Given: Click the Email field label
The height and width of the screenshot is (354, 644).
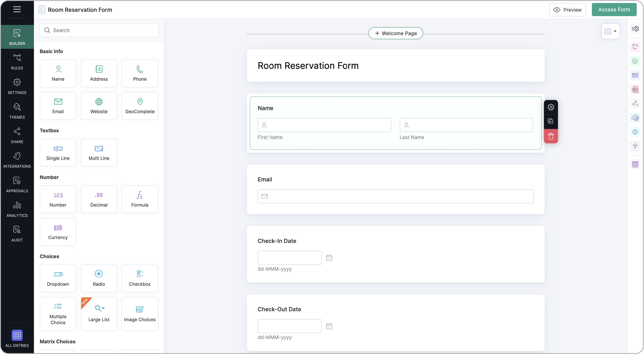Looking at the screenshot, I should 265,179.
